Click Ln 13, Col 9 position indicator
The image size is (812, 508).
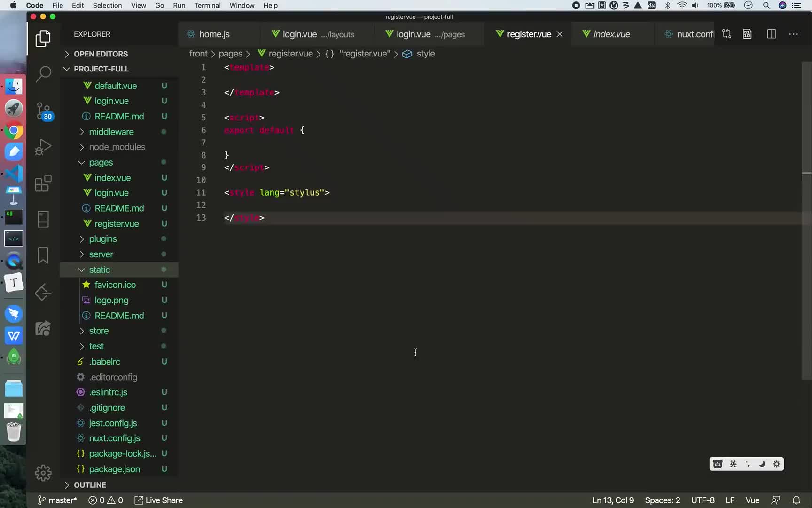coord(613,500)
